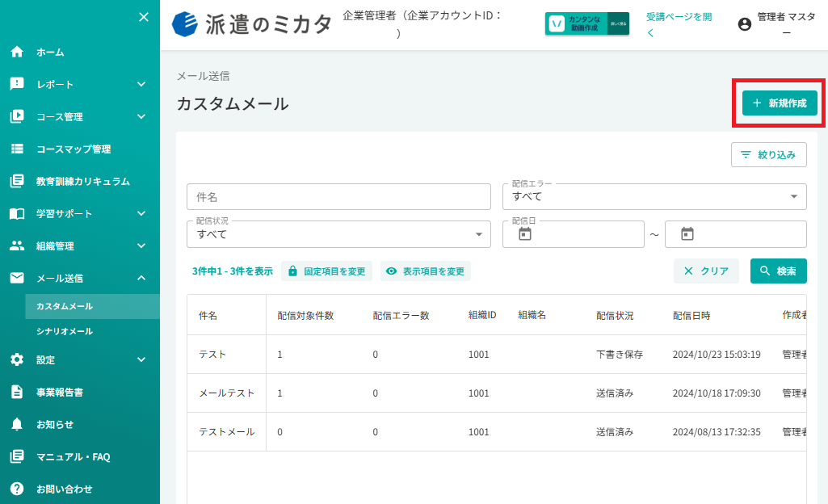Click the 2024/10/18 17:09:30 date cell
Image resolution: width=828 pixels, height=504 pixels.
(717, 393)
